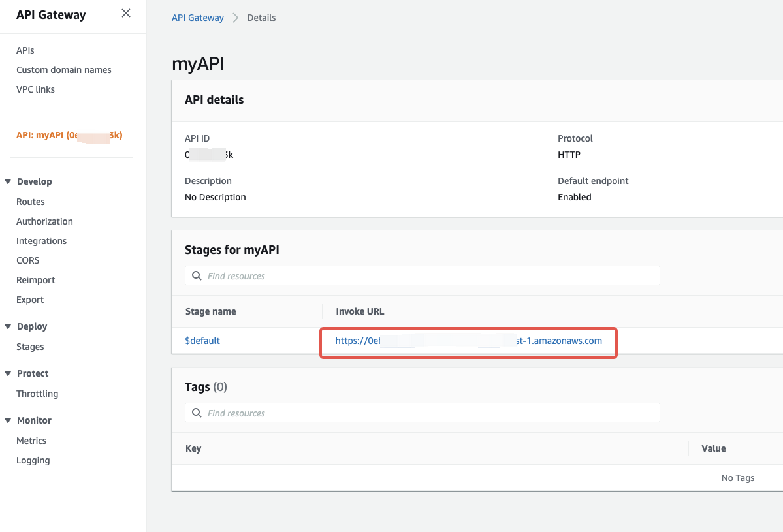The image size is (783, 532).
Task: Open Logging under Monitor
Action: [x=33, y=460]
